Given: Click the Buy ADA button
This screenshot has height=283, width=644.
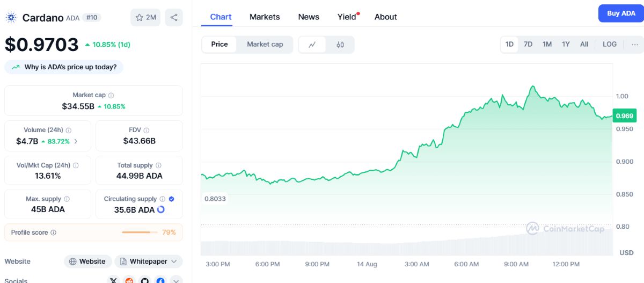Looking at the screenshot, I should [x=621, y=13].
